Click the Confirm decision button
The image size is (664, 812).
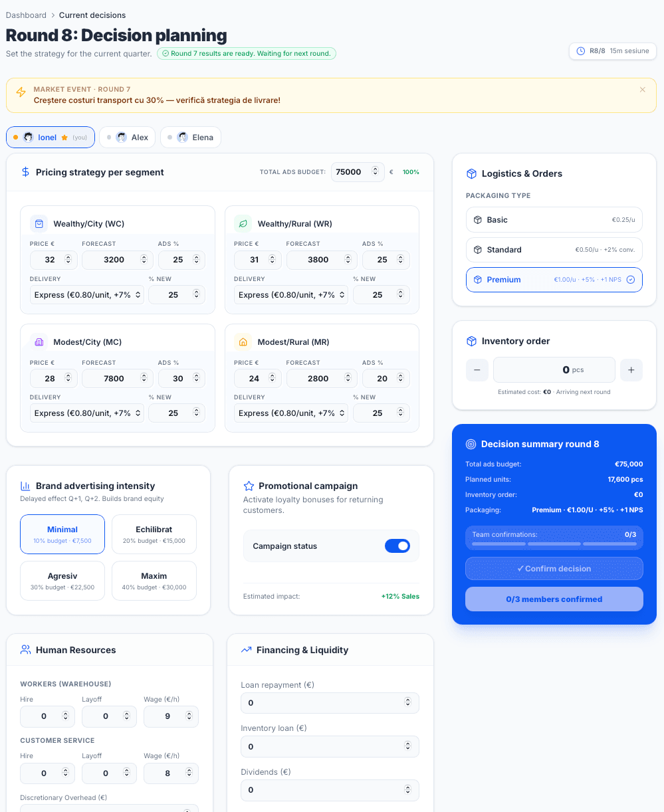[x=554, y=569]
